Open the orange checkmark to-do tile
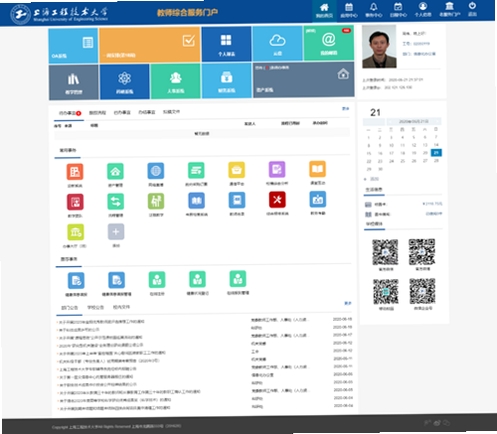Image resolution: width=497 pixels, height=434 pixels. 150,45
